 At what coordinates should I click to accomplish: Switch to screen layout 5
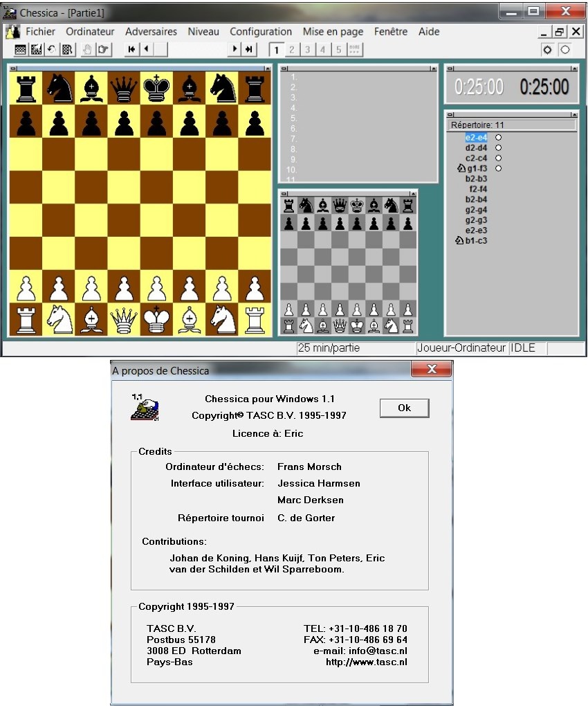(339, 50)
